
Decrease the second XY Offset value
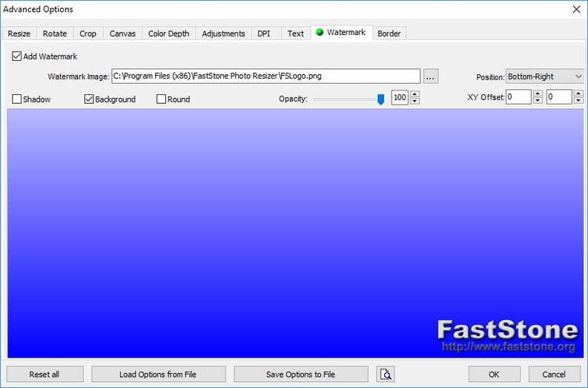pyautogui.click(x=578, y=100)
